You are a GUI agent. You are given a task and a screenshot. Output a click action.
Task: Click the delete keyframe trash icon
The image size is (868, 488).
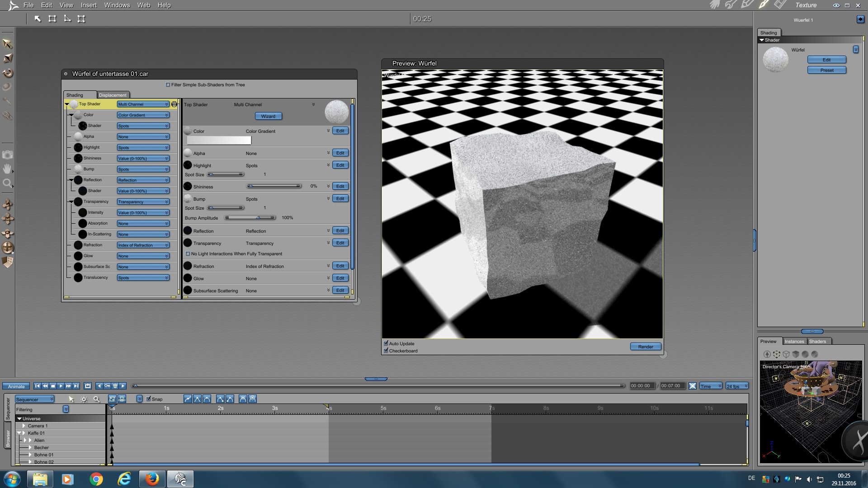click(115, 386)
